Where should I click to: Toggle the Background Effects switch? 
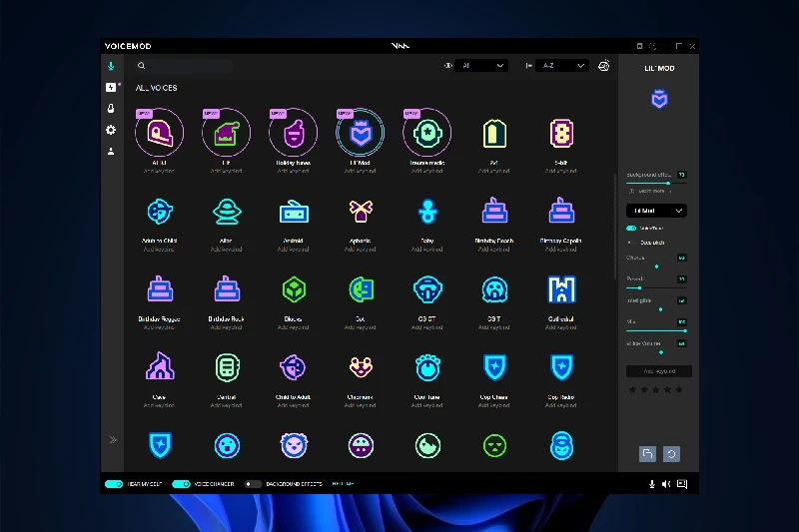click(x=253, y=484)
